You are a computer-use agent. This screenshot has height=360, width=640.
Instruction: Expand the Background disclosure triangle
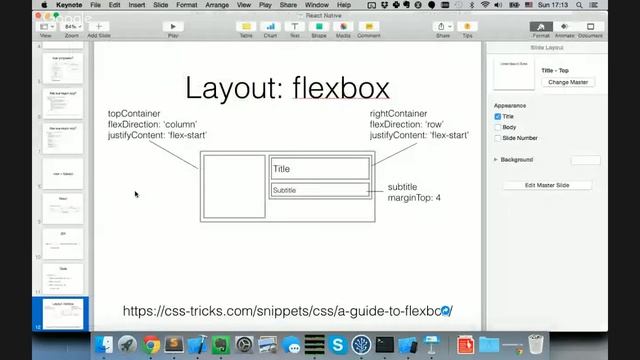pyautogui.click(x=496, y=160)
